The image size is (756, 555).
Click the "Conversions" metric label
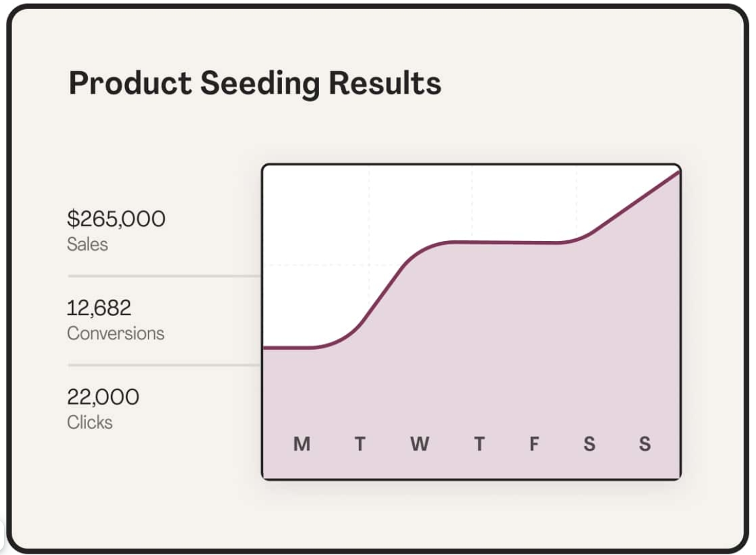tap(115, 334)
